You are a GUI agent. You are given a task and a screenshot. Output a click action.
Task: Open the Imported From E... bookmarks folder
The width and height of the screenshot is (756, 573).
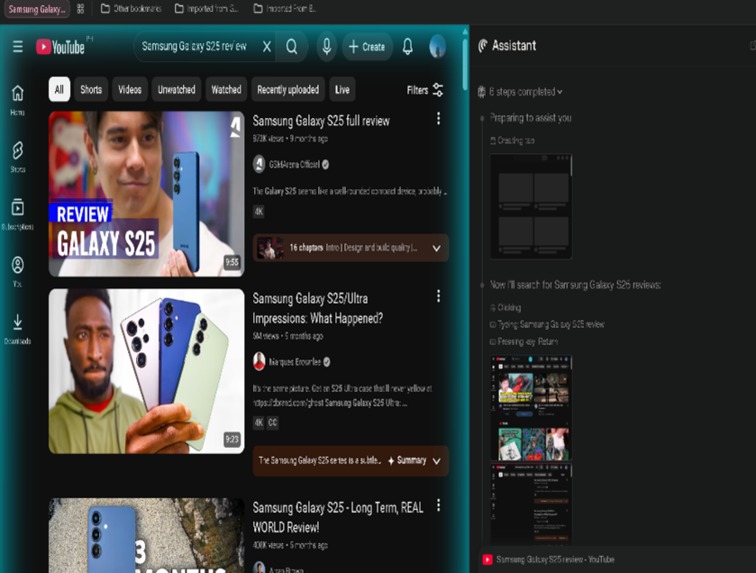coord(285,9)
